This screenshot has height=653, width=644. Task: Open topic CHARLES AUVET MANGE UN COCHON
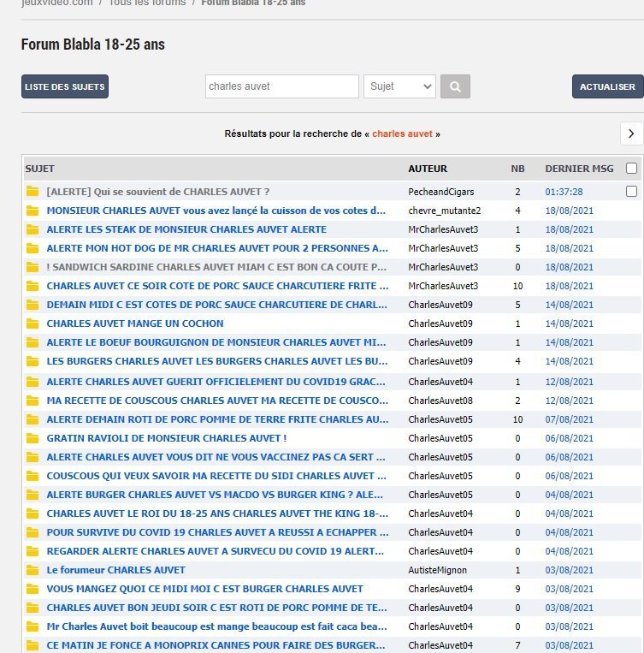(x=135, y=324)
